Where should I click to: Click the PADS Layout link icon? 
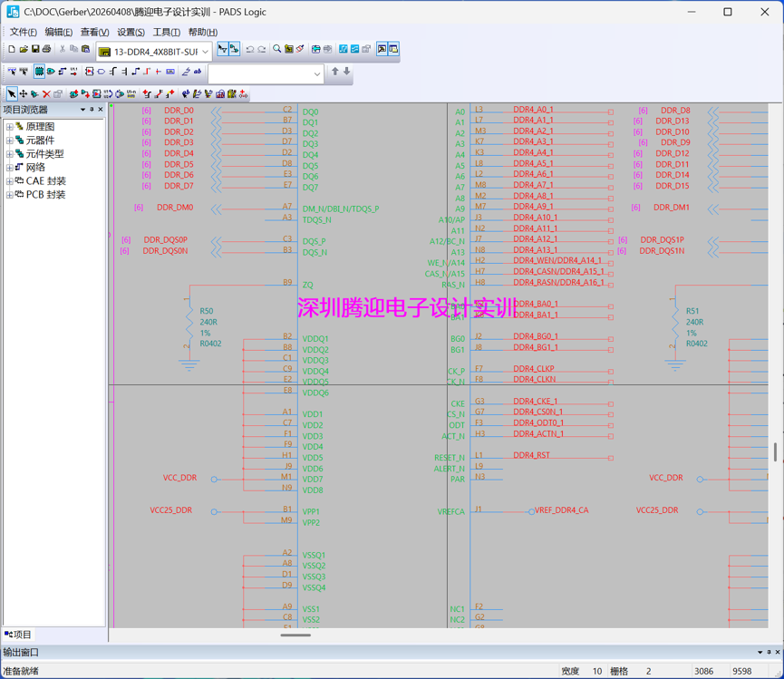[343, 49]
